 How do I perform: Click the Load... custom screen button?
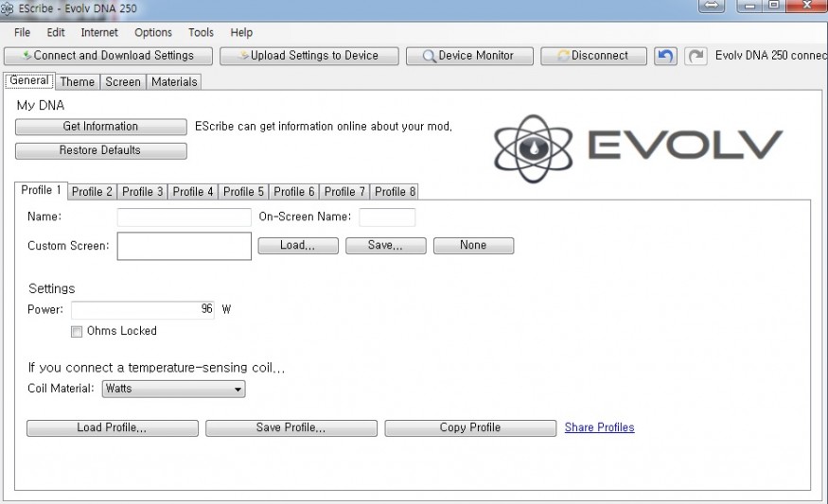(x=298, y=246)
